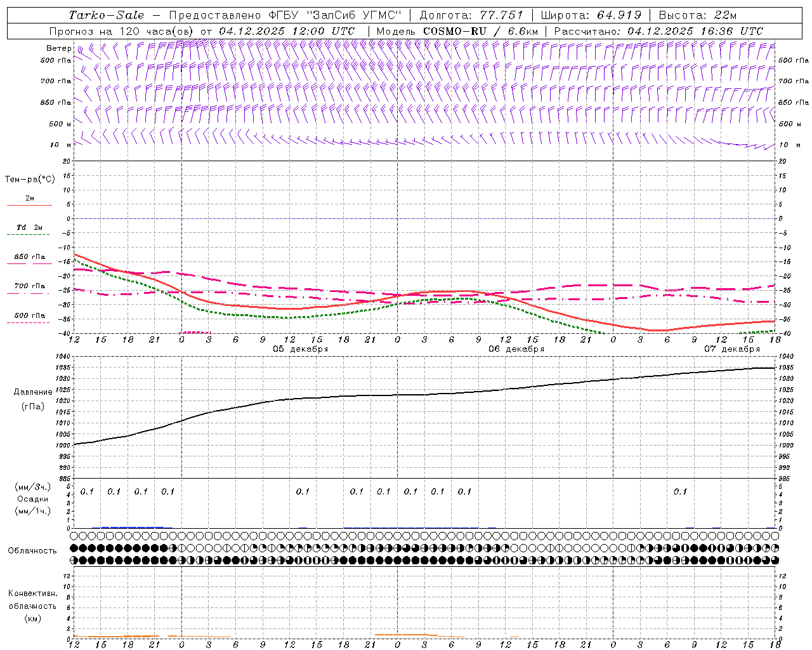Click the leftmost wind barb at 10 м level
812x650 pixels.
click(x=78, y=142)
